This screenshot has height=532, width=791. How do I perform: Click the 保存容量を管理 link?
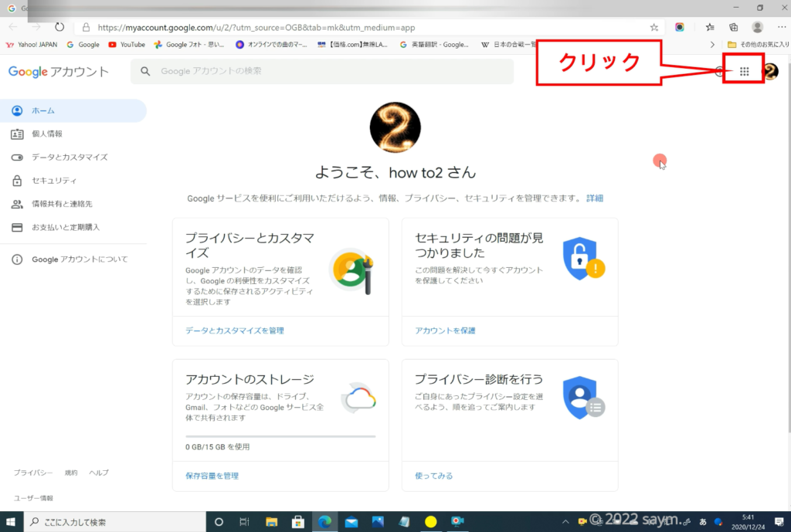(212, 476)
